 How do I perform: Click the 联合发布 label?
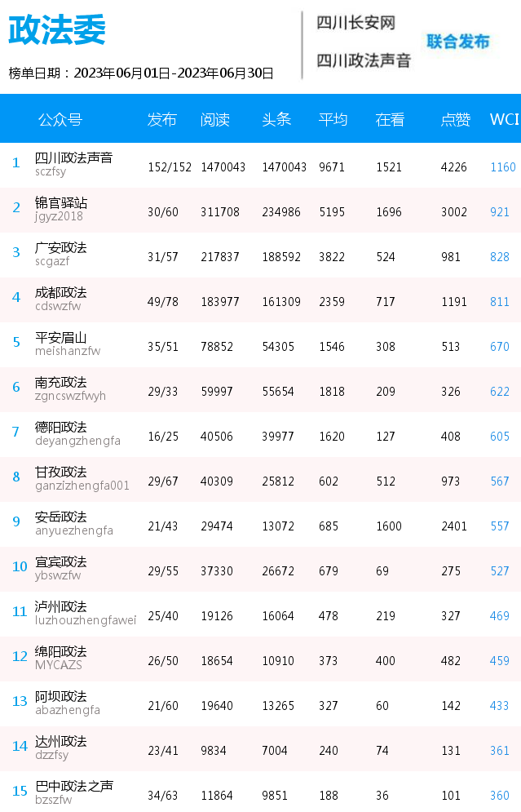pos(458,42)
